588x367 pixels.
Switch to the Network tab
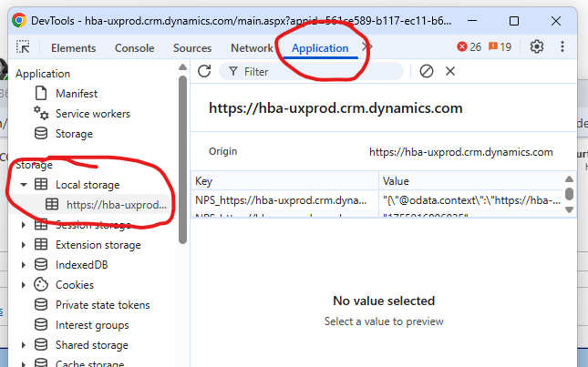(x=252, y=48)
